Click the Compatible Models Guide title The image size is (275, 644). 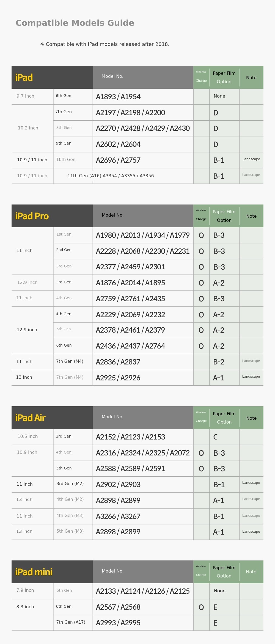[x=75, y=23]
